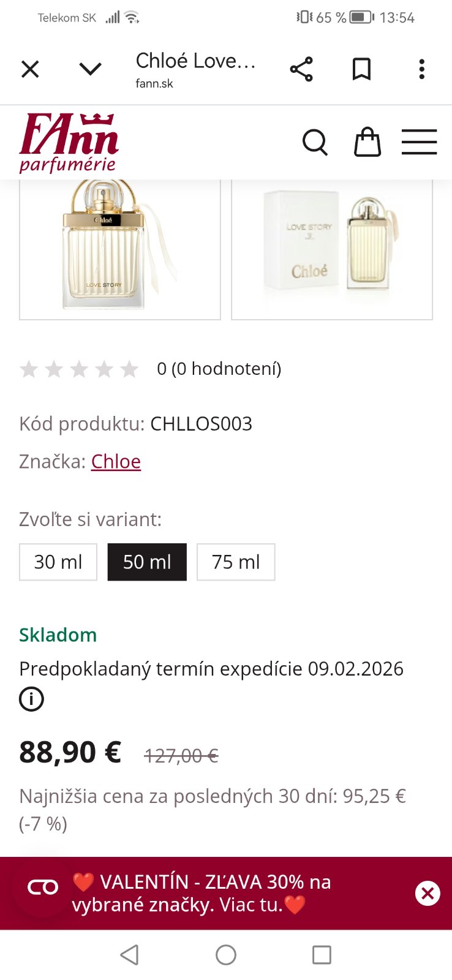Screen dimensions: 452x980
Task: Open the star rating reviews
Action: pyautogui.click(x=80, y=369)
